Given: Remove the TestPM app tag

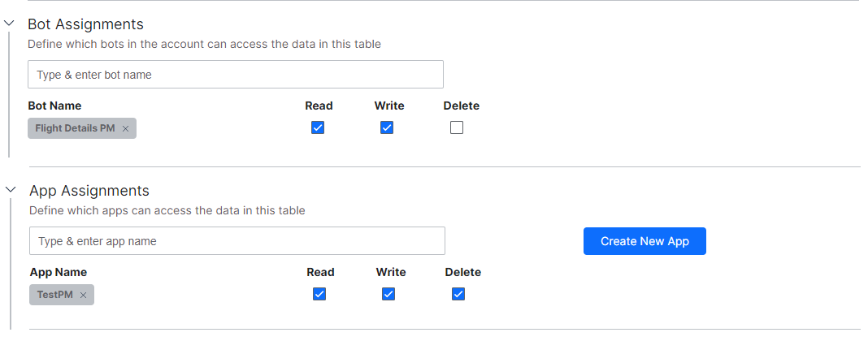Looking at the screenshot, I should 83,295.
